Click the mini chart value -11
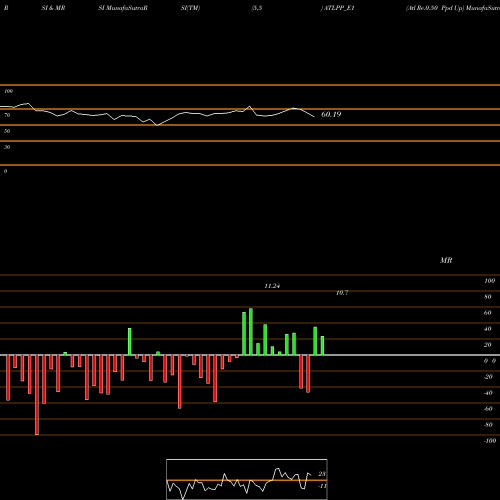500x500 pixels. pyautogui.click(x=322, y=486)
